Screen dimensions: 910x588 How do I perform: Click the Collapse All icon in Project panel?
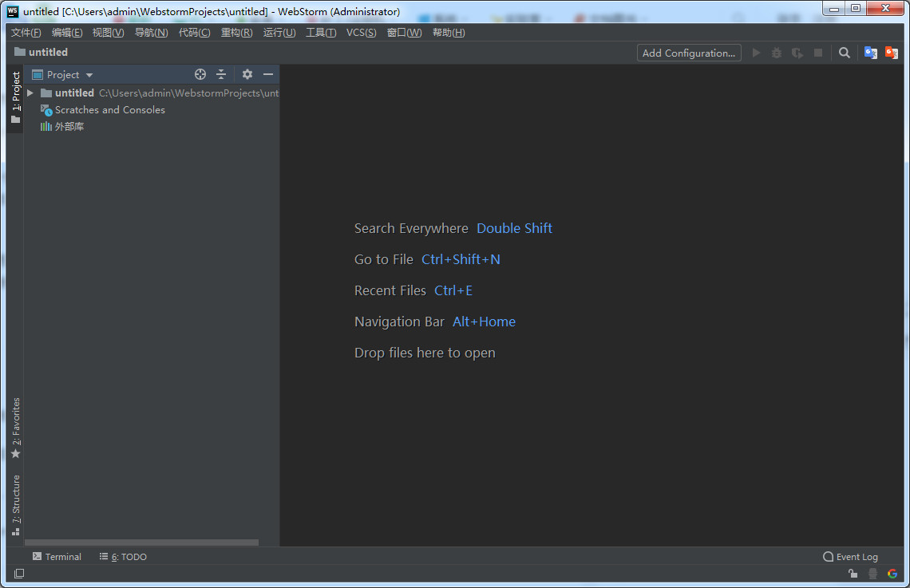[221, 74]
